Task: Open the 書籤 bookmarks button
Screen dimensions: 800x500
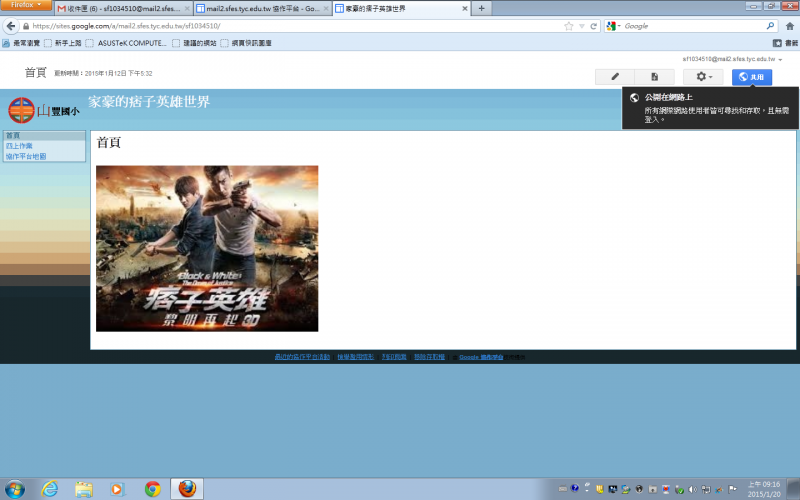Action: tap(786, 43)
